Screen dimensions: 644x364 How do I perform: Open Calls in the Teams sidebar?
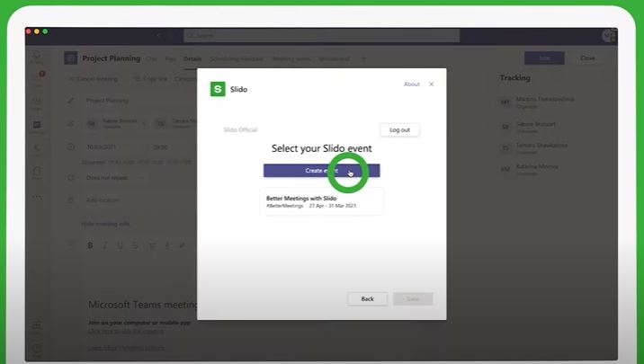tap(37, 148)
